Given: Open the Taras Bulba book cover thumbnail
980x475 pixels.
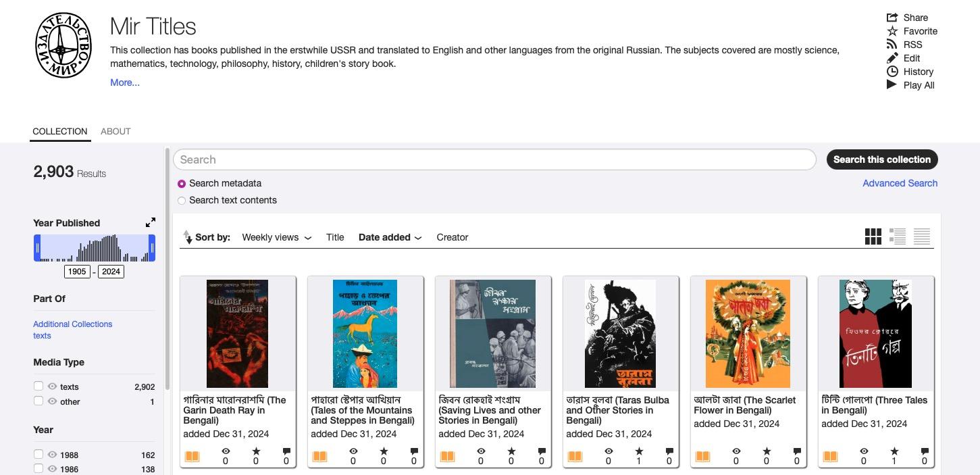Looking at the screenshot, I should tap(620, 334).
